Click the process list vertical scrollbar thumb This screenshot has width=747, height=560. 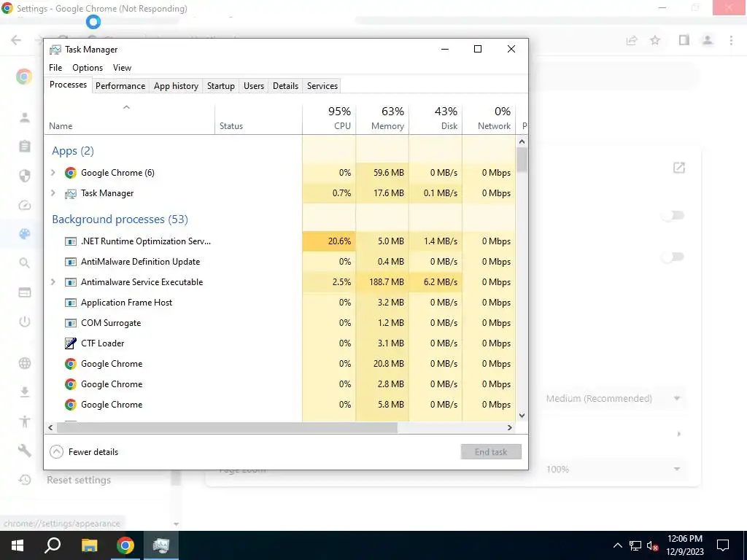(x=522, y=160)
